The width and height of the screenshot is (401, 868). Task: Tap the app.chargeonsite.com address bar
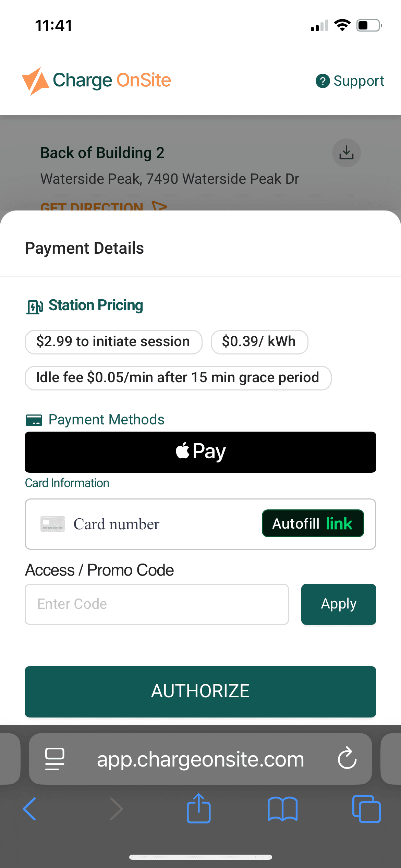(200, 759)
